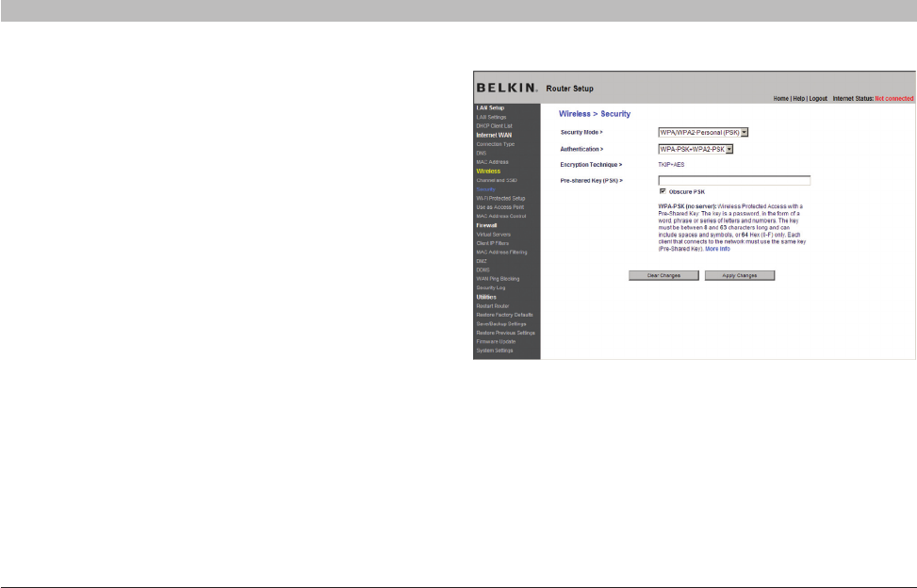
Task: Open Restore Previous Settings page
Action: pos(505,333)
